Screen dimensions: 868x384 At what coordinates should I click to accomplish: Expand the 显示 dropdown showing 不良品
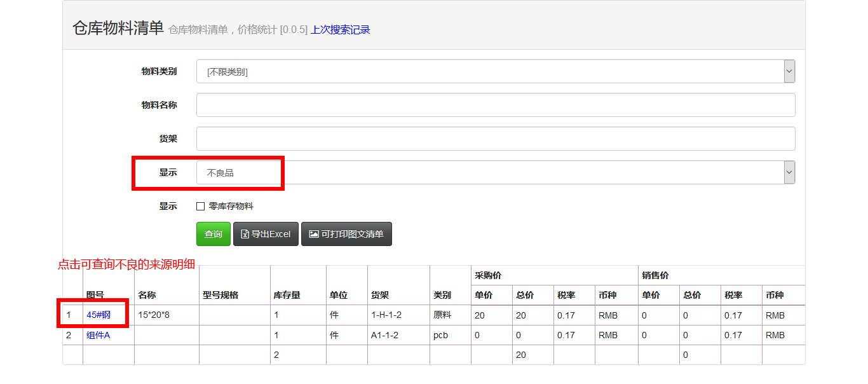coord(489,172)
